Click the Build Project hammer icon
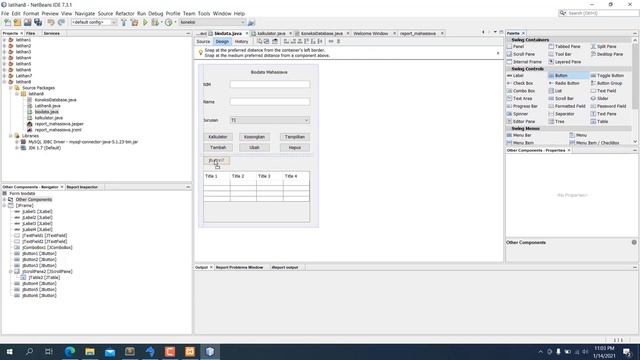This screenshot has height=360, width=640. click(x=124, y=22)
